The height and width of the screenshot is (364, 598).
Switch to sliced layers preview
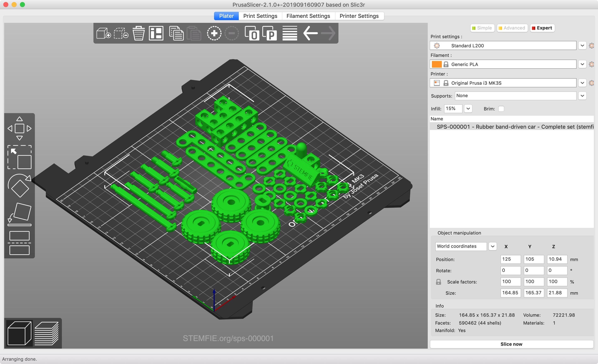click(x=47, y=333)
